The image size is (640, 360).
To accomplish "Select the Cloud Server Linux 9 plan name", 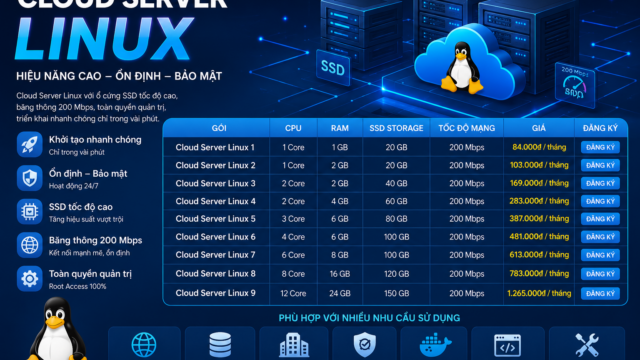I will click(x=216, y=293).
